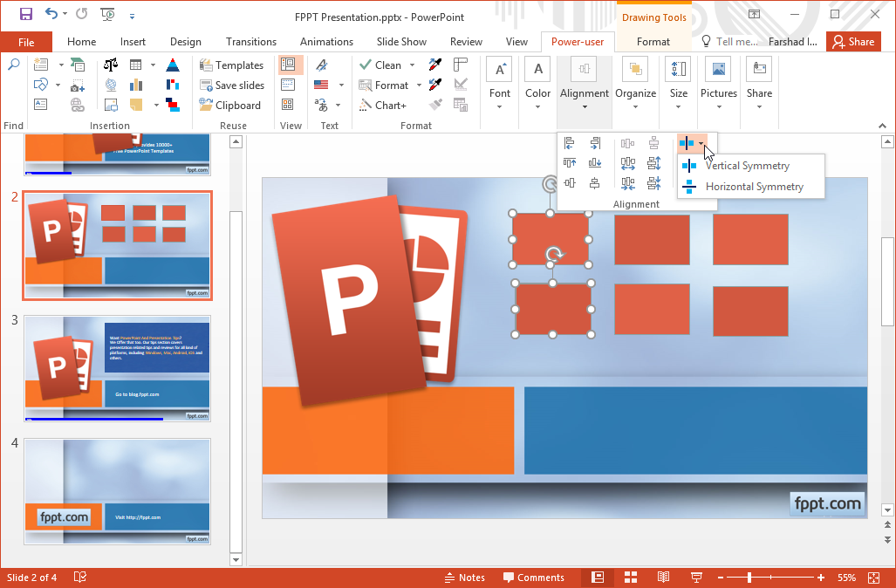This screenshot has height=588, width=896.
Task: Open the Transitions ribbon tab
Action: pyautogui.click(x=250, y=42)
